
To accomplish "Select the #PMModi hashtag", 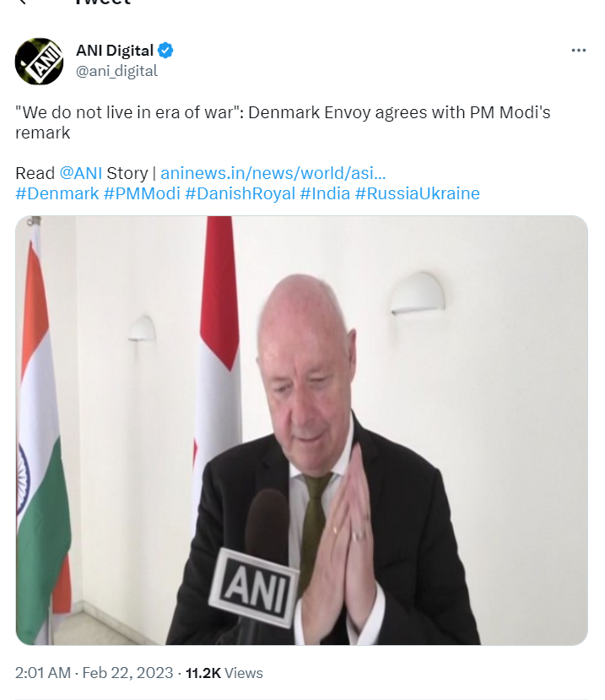I will tap(142, 193).
